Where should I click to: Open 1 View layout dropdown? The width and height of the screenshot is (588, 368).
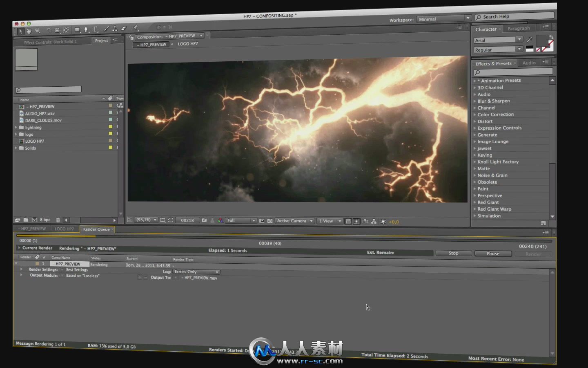click(330, 221)
